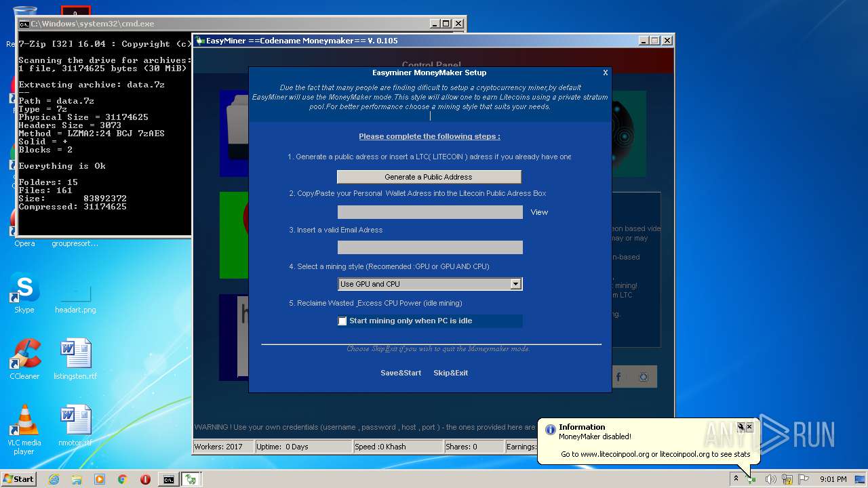This screenshot has width=868, height=488.
Task: Open the VLC media player desktop shortcut
Action: click(24, 430)
